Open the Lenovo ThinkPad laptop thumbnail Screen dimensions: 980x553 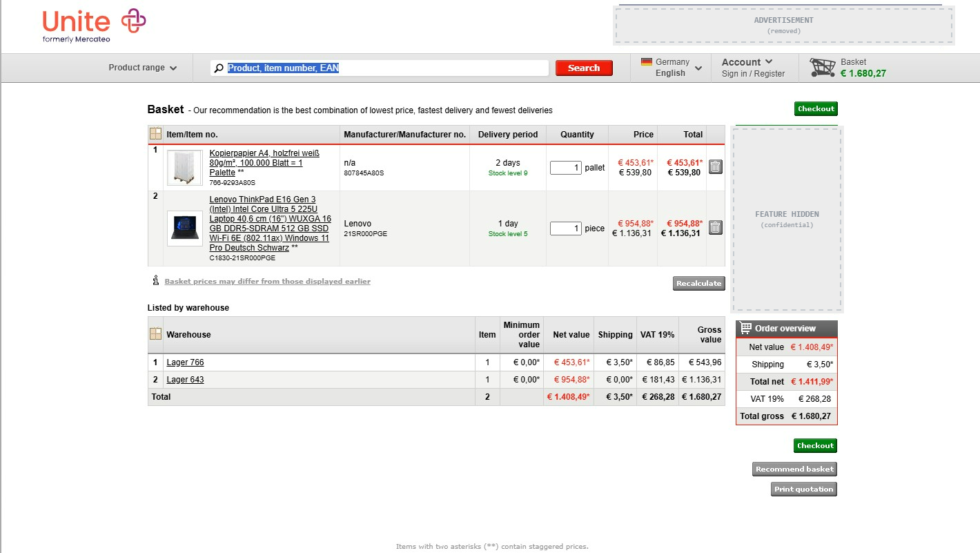(185, 229)
